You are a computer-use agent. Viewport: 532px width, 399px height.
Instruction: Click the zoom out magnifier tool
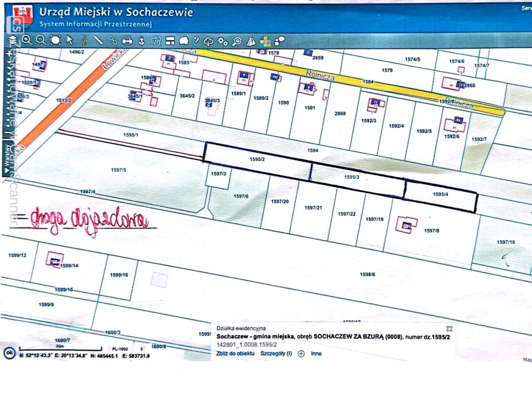(x=41, y=40)
